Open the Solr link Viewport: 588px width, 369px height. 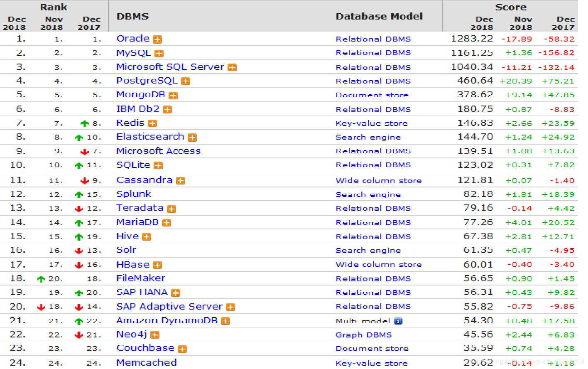[x=126, y=250]
